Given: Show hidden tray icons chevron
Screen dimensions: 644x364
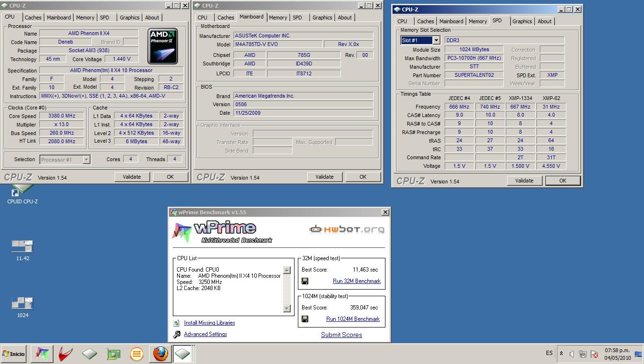Looking at the screenshot, I should pyautogui.click(x=561, y=354).
